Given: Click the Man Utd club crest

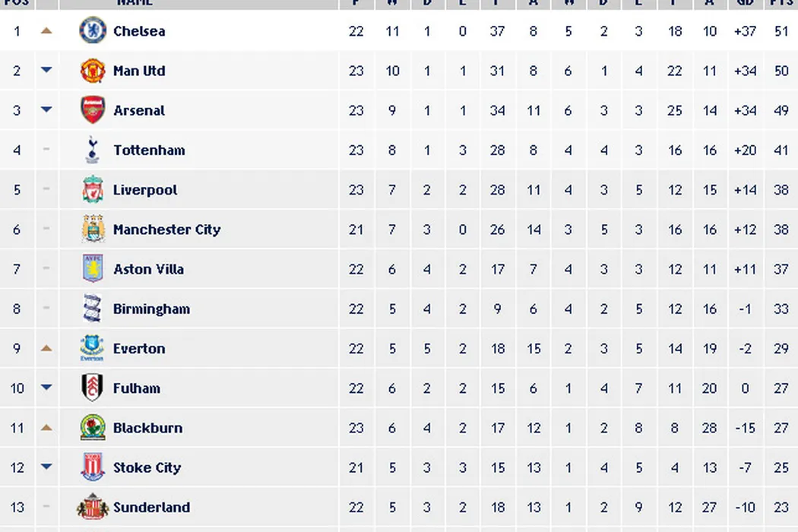Looking at the screenshot, I should (x=93, y=71).
